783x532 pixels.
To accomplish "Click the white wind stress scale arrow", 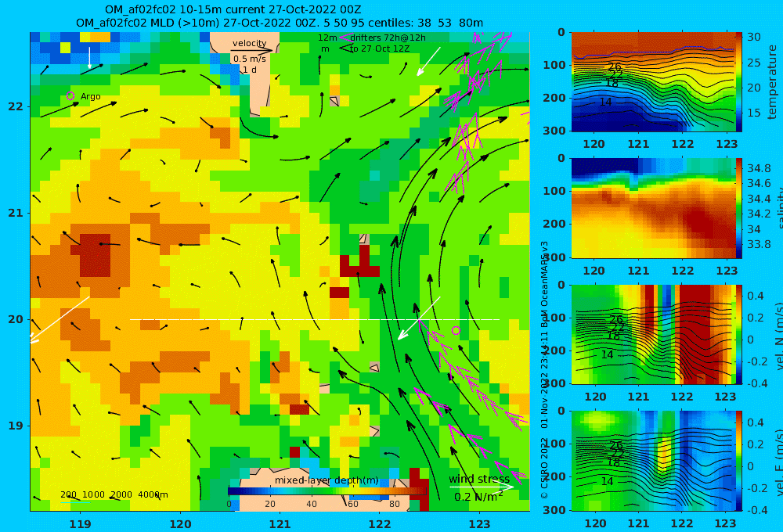I will (x=482, y=487).
